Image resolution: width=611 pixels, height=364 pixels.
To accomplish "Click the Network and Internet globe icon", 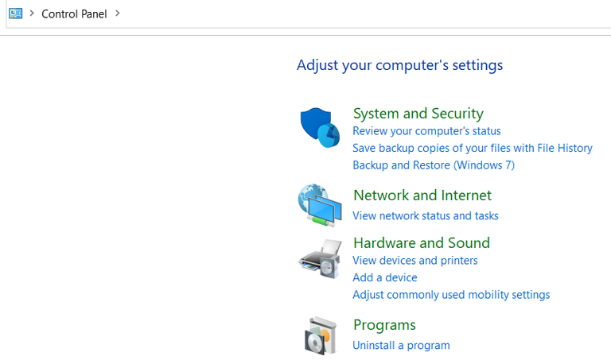I will (319, 205).
